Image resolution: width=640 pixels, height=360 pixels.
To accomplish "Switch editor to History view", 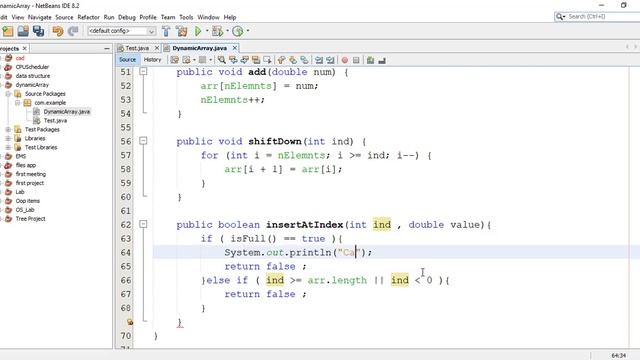I will 153,60.
